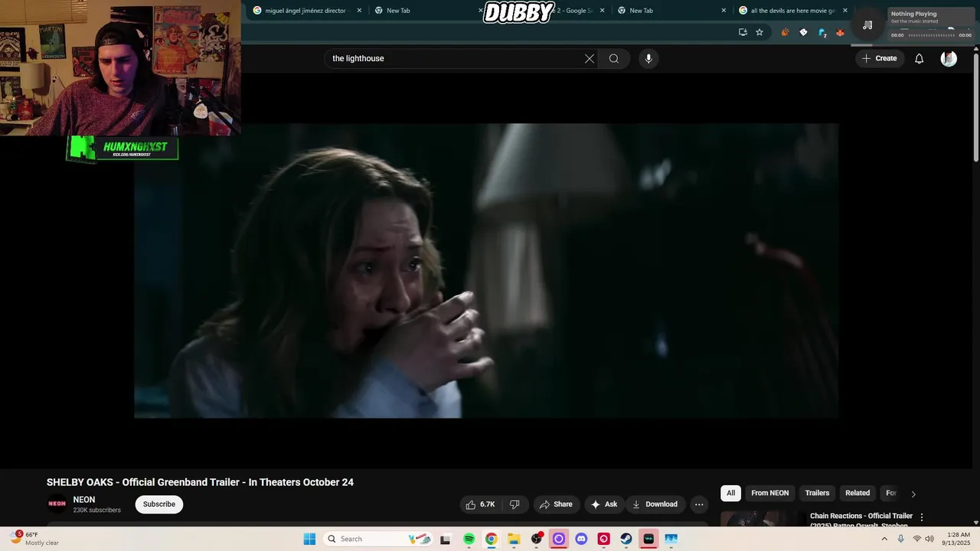Image resolution: width=980 pixels, height=551 pixels.
Task: Click the install app icon in address bar
Action: tap(743, 32)
